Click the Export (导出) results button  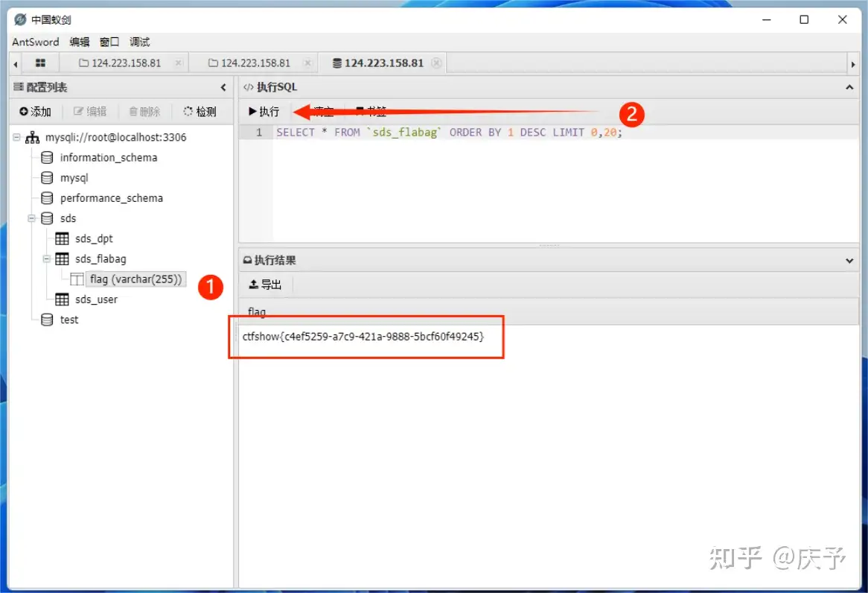[265, 285]
